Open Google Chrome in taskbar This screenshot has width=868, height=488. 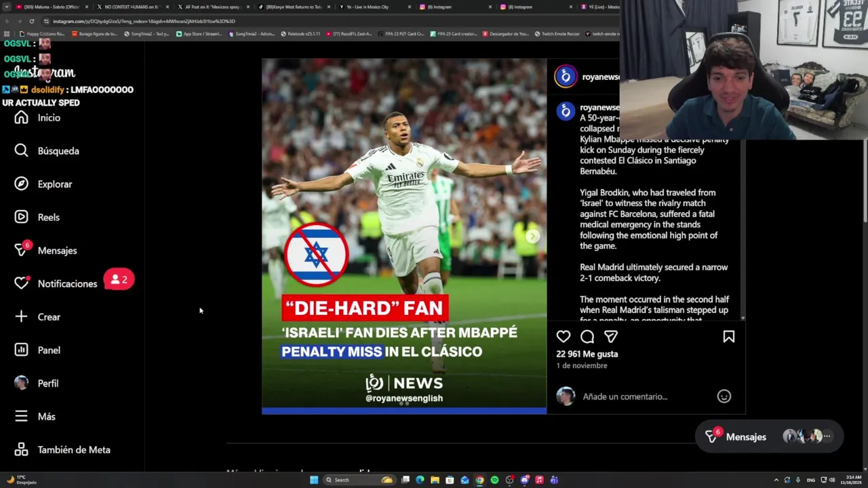(x=479, y=480)
